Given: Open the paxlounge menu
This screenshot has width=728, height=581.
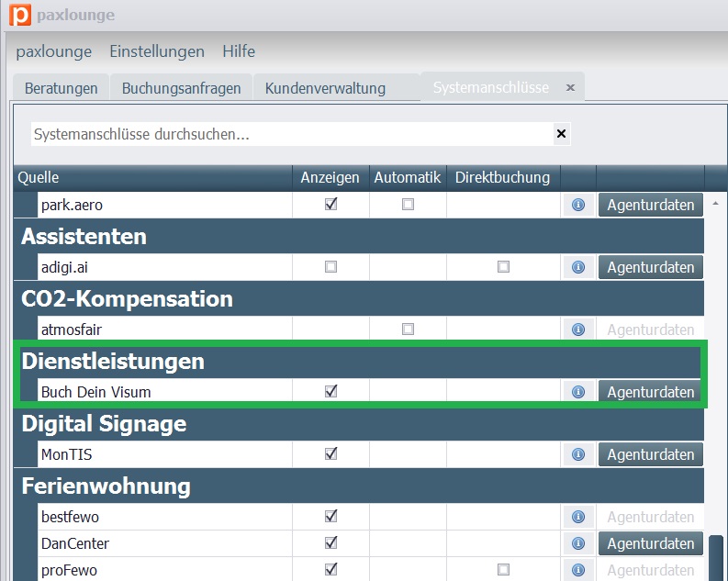Looking at the screenshot, I should (54, 51).
